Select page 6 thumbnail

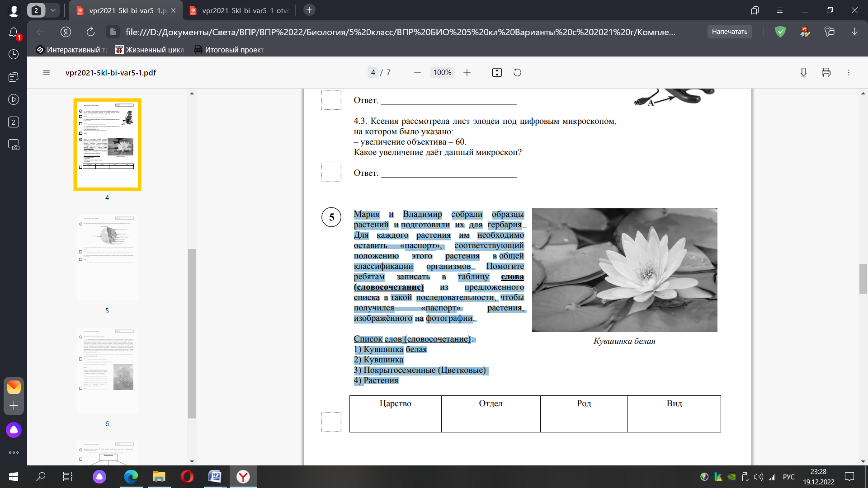(107, 371)
